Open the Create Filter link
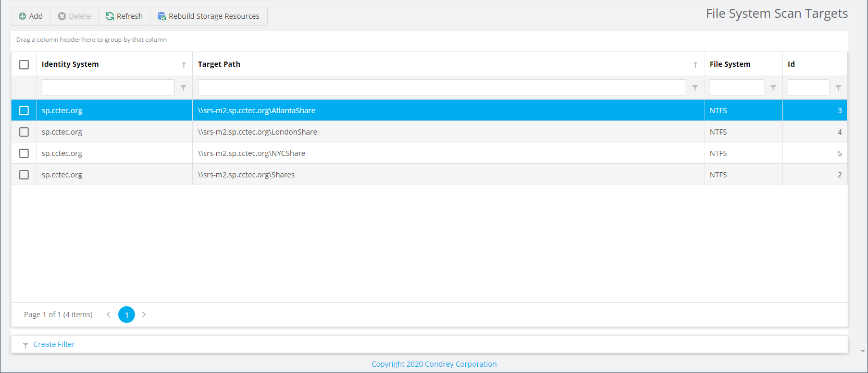This screenshot has width=868, height=373. click(54, 344)
